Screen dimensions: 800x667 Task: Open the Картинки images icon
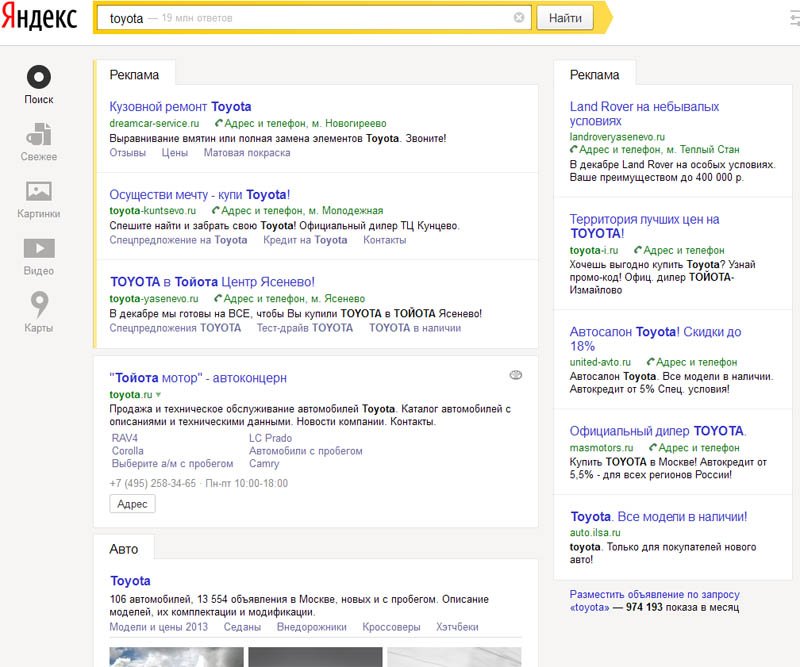(39, 191)
